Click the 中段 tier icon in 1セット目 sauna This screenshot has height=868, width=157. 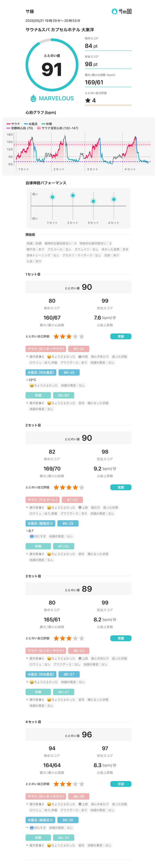(x=80, y=356)
